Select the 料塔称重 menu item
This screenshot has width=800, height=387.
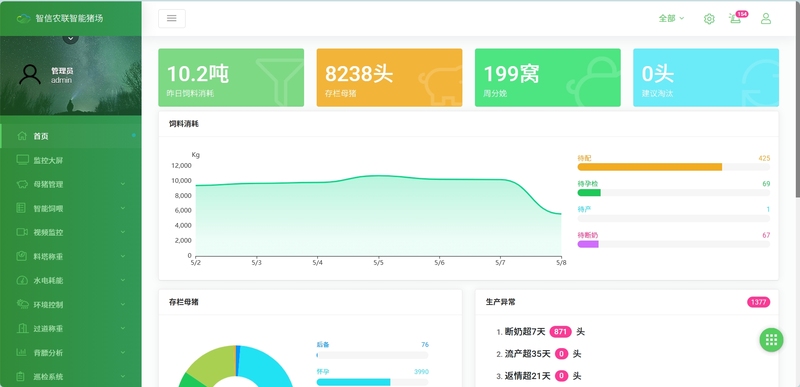tap(71, 256)
